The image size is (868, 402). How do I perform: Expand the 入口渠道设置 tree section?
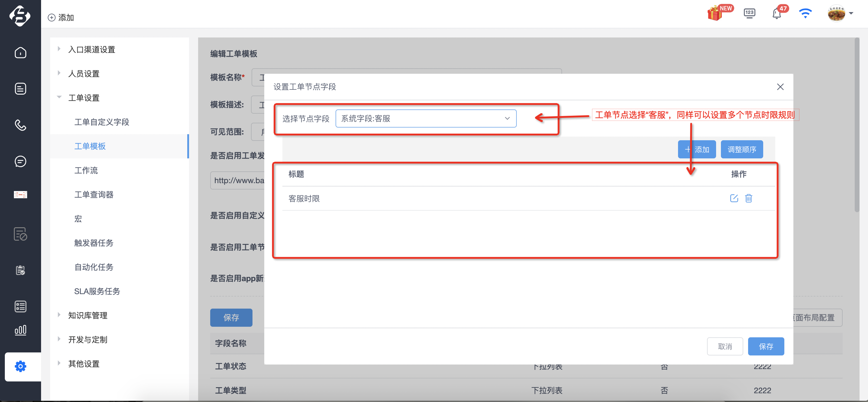(x=59, y=49)
